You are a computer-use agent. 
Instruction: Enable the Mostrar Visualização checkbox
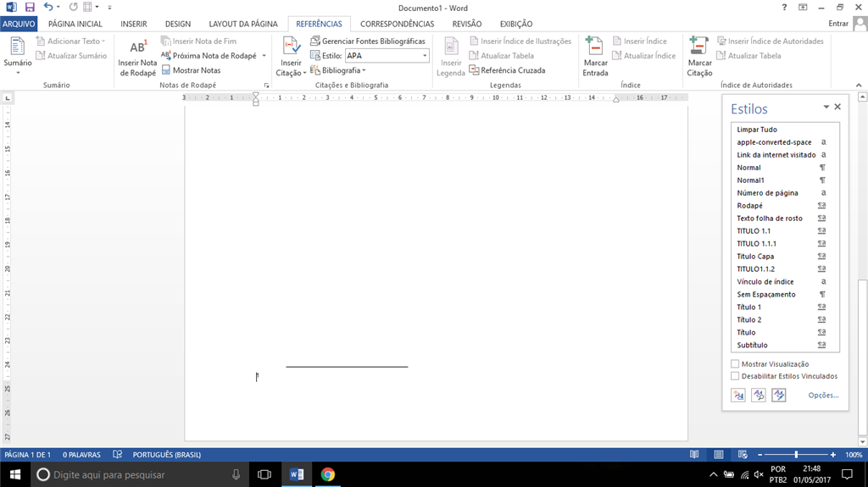coord(735,364)
